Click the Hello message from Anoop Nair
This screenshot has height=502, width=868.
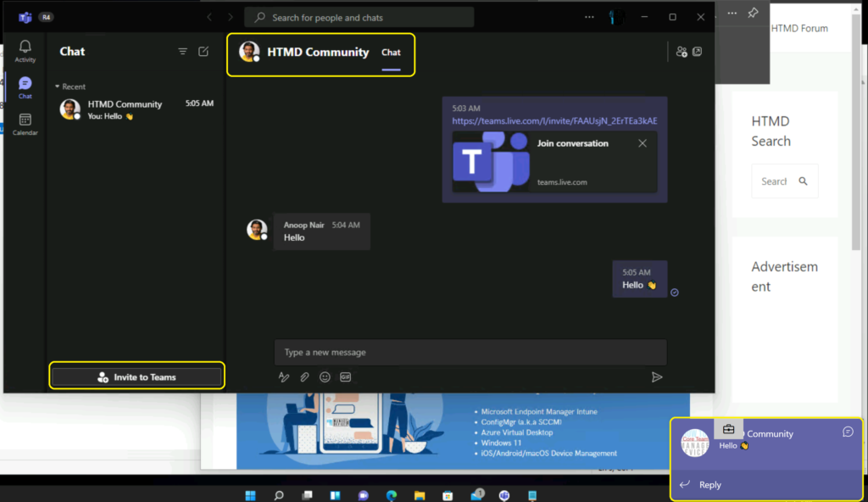[x=321, y=231]
